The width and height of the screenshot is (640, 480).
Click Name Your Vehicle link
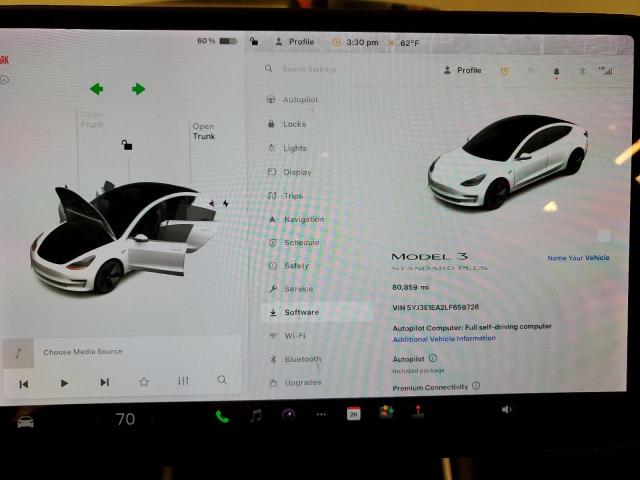coord(578,258)
